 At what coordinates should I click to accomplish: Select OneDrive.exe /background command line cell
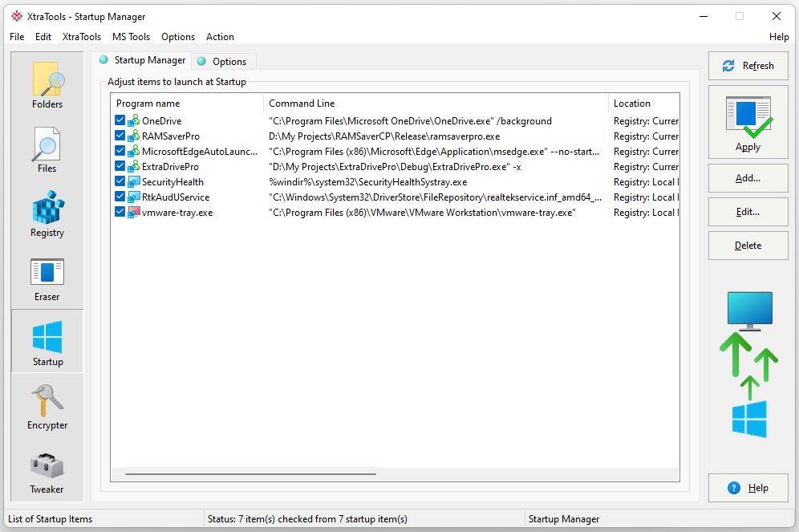tap(410, 121)
